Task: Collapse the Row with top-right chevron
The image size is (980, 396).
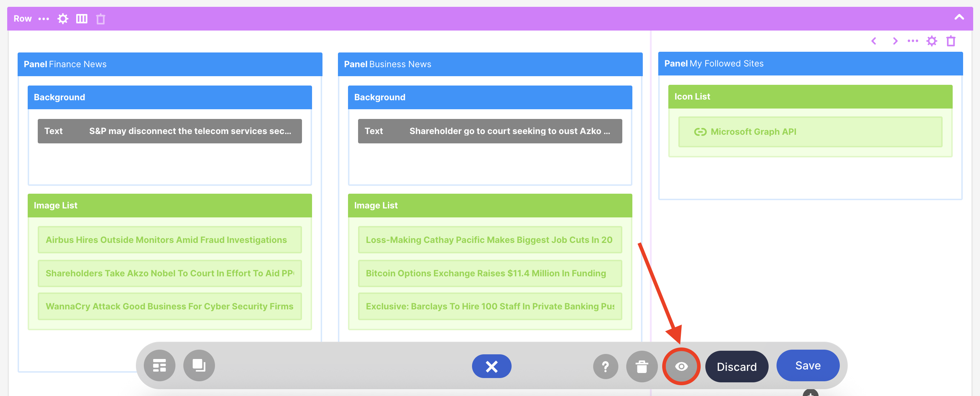Action: pyautogui.click(x=959, y=17)
